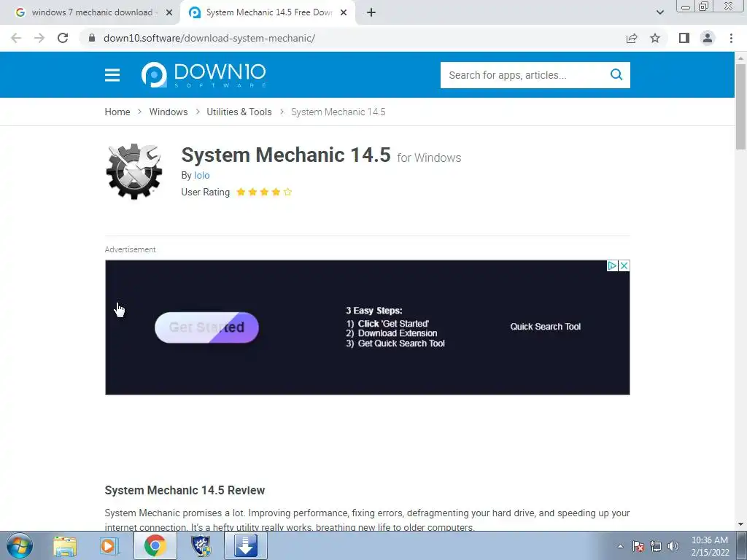Image resolution: width=747 pixels, height=560 pixels.
Task: Open the Windows breadcrumb link
Action: click(169, 112)
